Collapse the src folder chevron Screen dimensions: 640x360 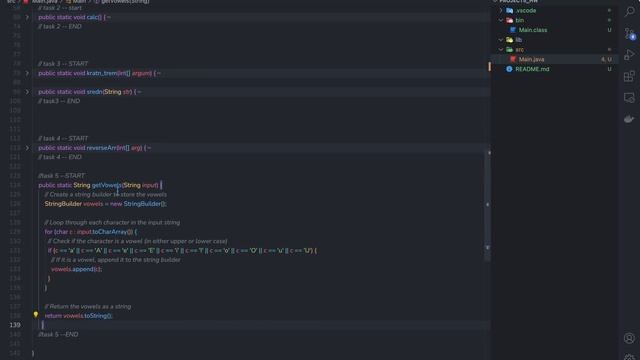501,49
